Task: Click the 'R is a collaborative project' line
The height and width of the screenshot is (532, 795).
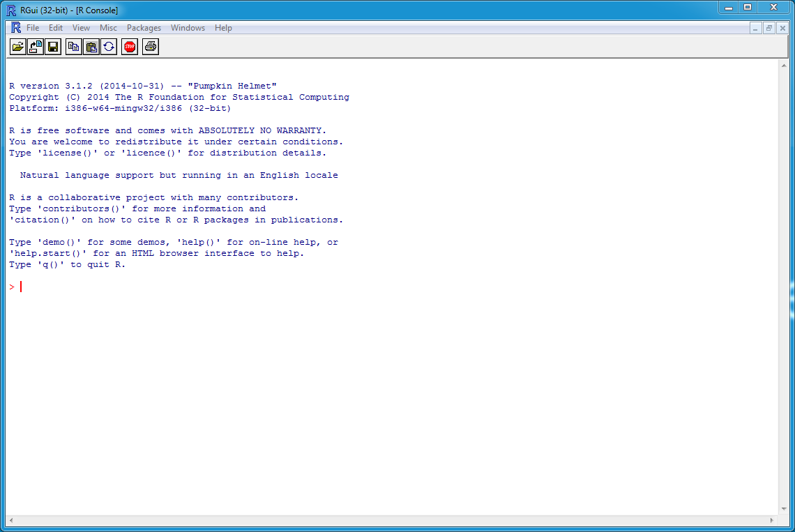Action: pyautogui.click(x=153, y=198)
